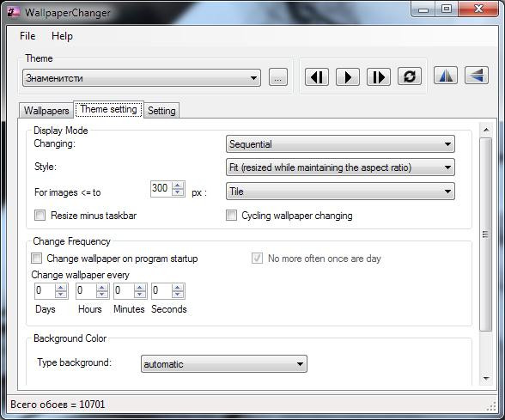
Task: Click the window resize grip in status bar
Action: 491,406
